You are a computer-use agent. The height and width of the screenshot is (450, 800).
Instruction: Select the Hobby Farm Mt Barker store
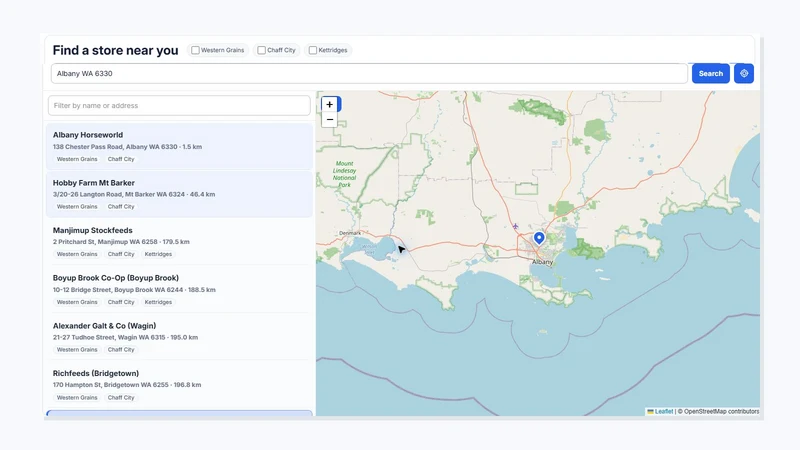tap(179, 194)
